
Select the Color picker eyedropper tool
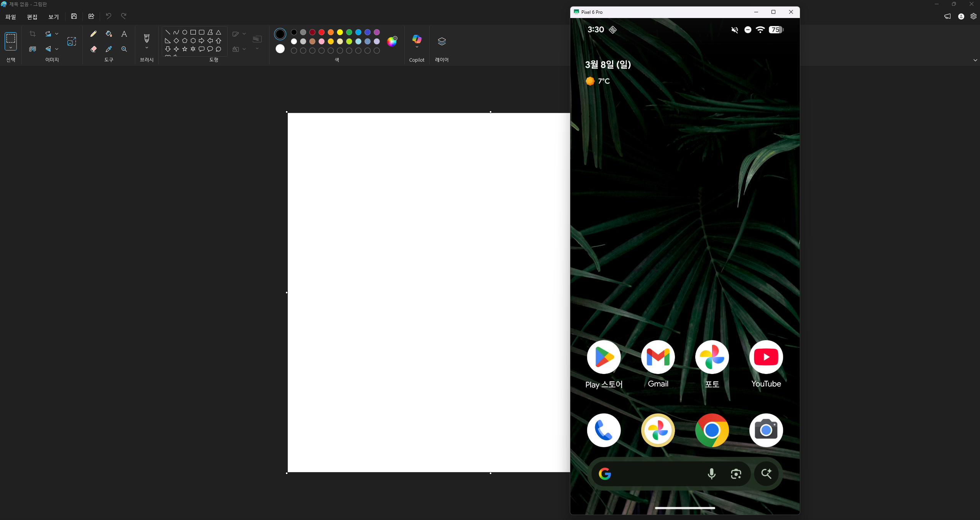point(109,49)
